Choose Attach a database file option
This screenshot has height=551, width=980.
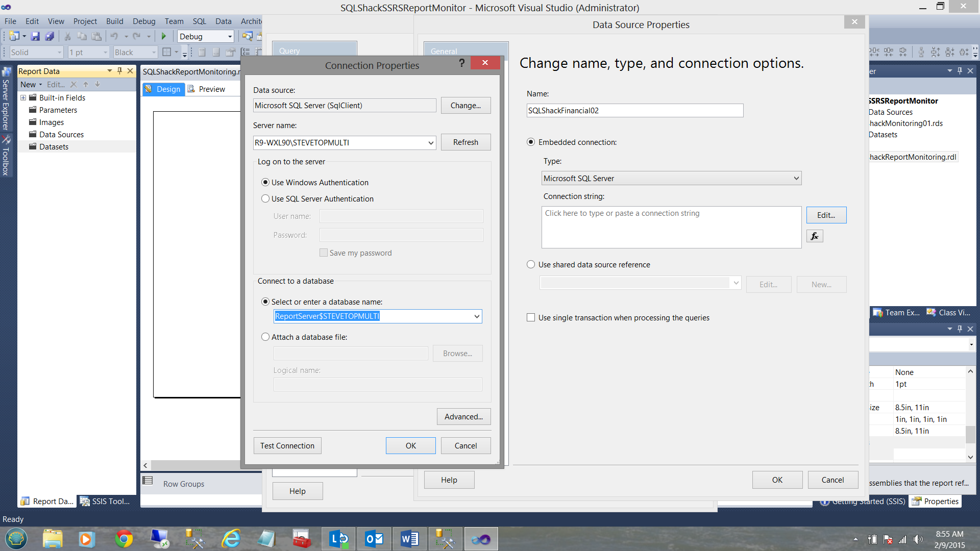[265, 337]
